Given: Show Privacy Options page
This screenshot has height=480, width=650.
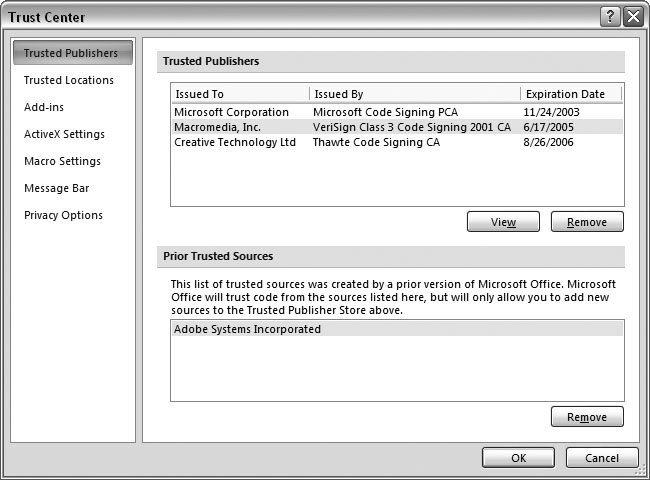Looking at the screenshot, I should tap(63, 215).
